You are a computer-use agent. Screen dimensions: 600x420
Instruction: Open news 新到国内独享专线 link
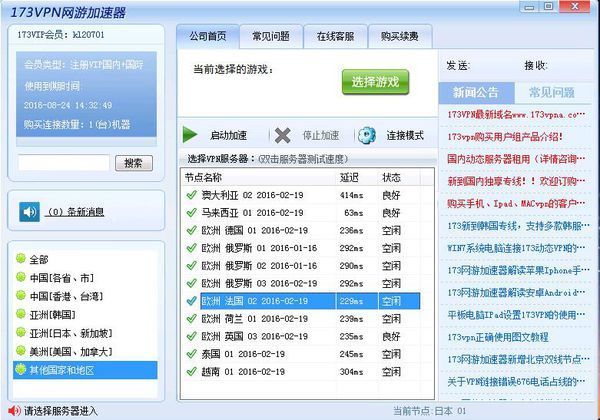click(516, 181)
